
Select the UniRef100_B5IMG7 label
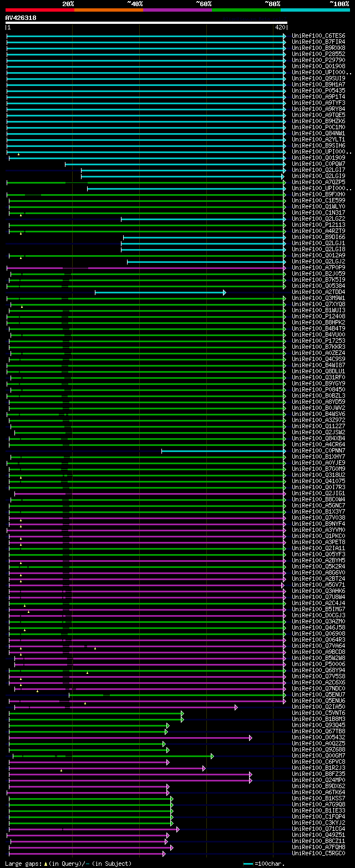pyautogui.click(x=318, y=609)
